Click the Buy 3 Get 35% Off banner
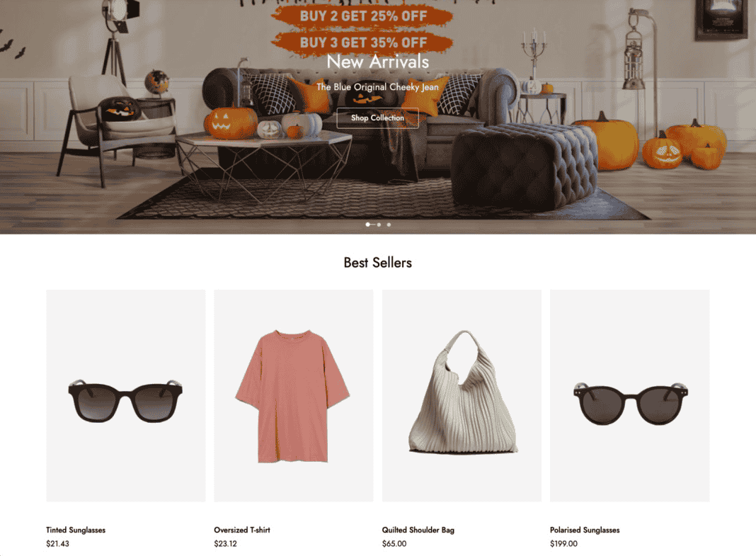This screenshot has width=756, height=556. pyautogui.click(x=363, y=42)
